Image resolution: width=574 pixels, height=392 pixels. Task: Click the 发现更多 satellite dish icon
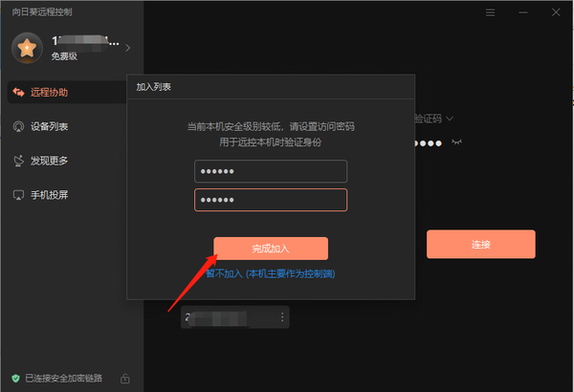(18, 161)
